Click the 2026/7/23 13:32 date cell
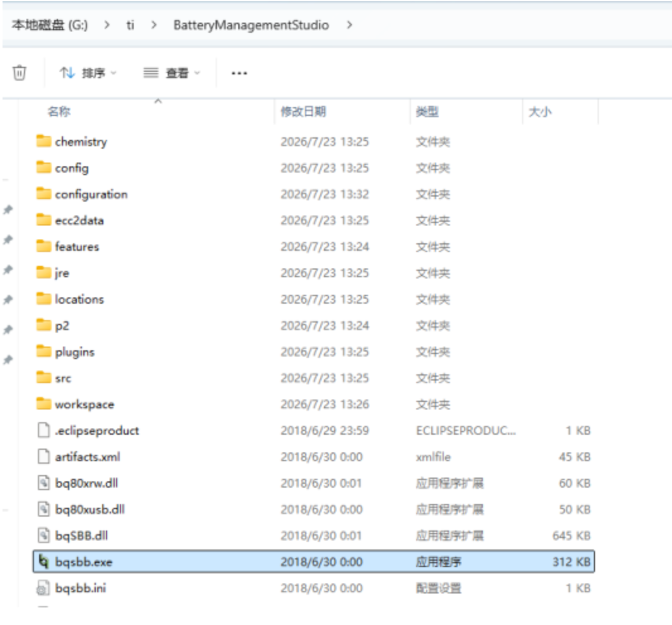672x625 pixels. coord(325,194)
